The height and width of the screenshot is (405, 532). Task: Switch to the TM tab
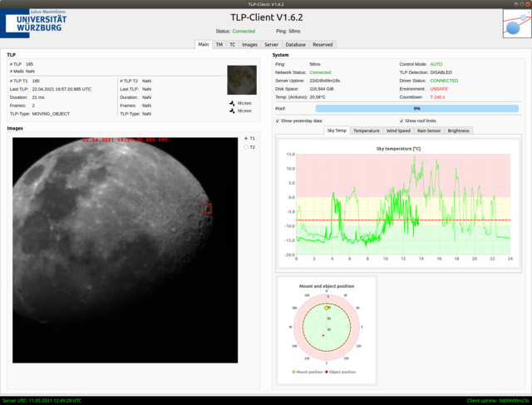219,45
